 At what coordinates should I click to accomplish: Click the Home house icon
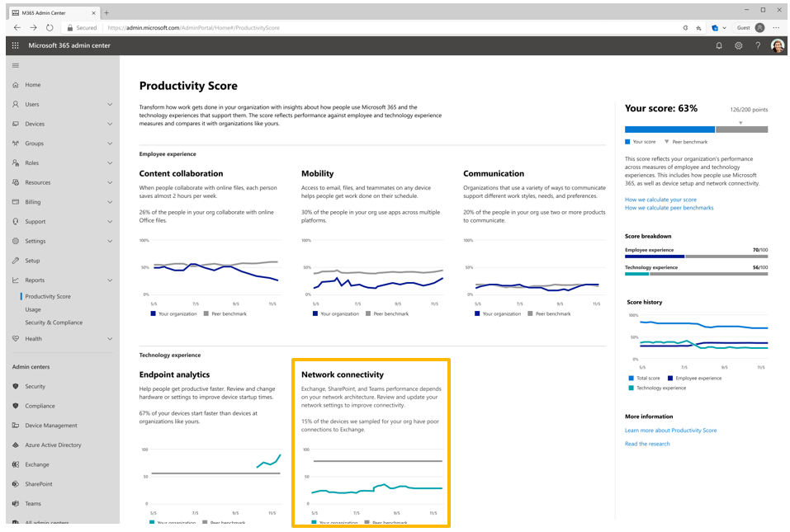tap(16, 85)
